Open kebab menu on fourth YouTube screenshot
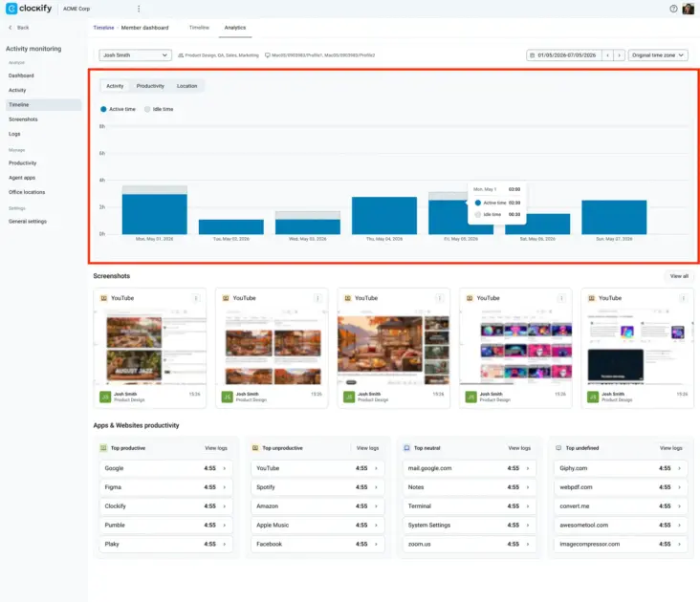Image resolution: width=700 pixels, height=602 pixels. 561,298
